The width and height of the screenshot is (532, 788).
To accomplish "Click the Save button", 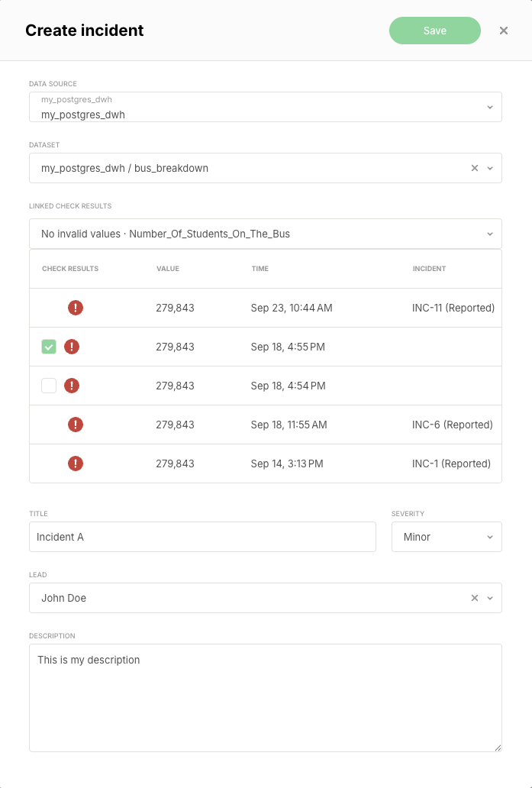I will click(x=434, y=31).
